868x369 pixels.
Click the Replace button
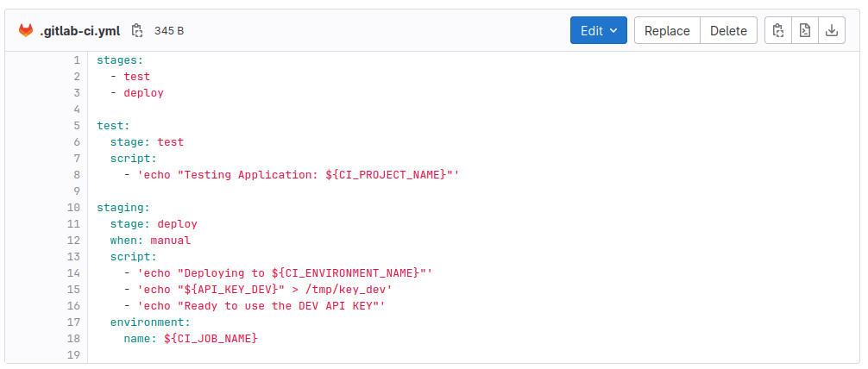click(x=667, y=31)
